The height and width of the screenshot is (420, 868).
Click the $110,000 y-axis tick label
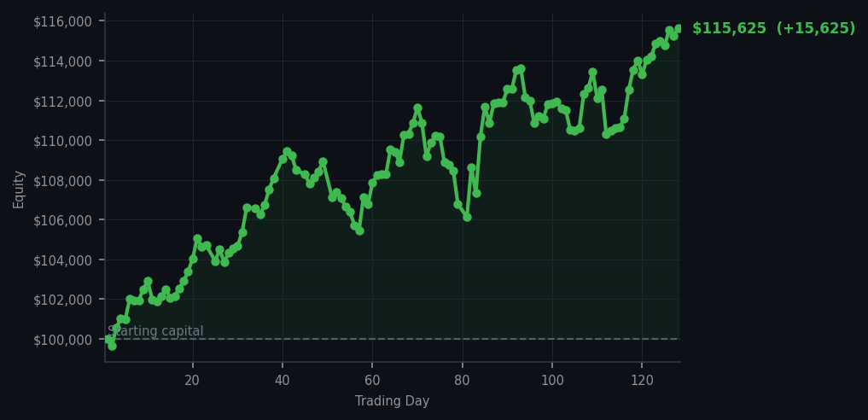pyautogui.click(x=62, y=141)
